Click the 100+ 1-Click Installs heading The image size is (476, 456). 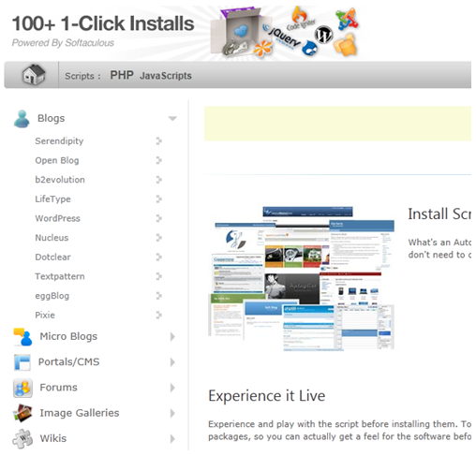103,23
